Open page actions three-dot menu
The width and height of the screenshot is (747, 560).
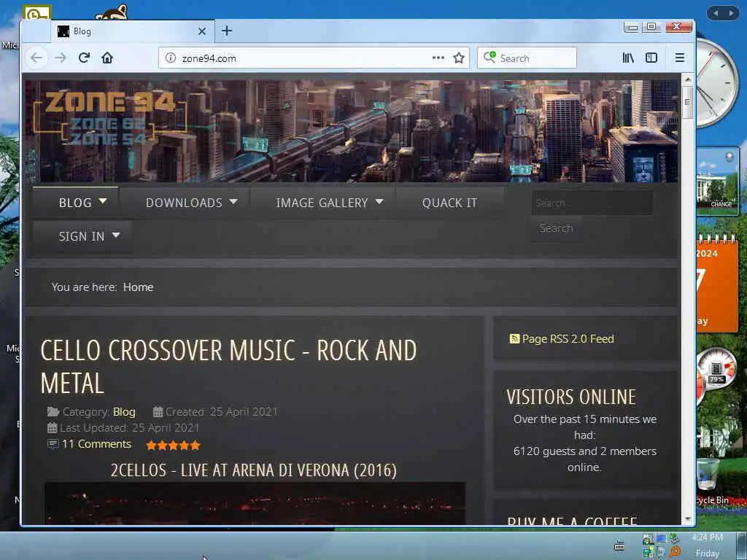click(x=438, y=58)
